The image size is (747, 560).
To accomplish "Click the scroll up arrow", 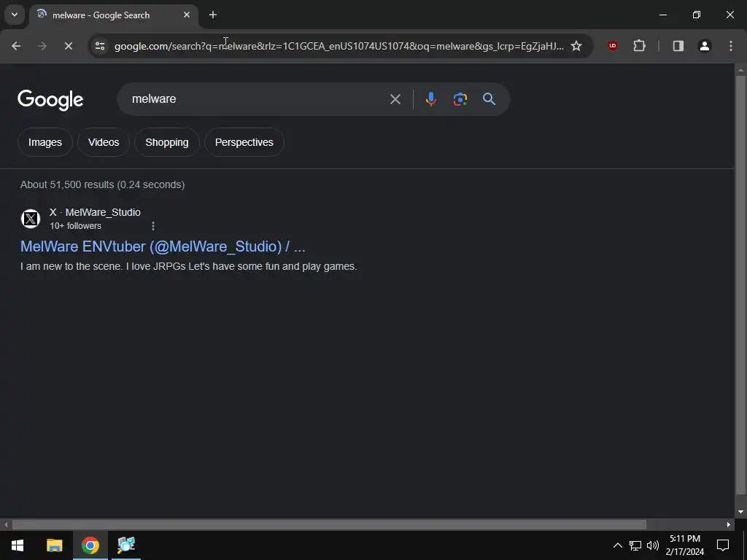I will tap(740, 69).
